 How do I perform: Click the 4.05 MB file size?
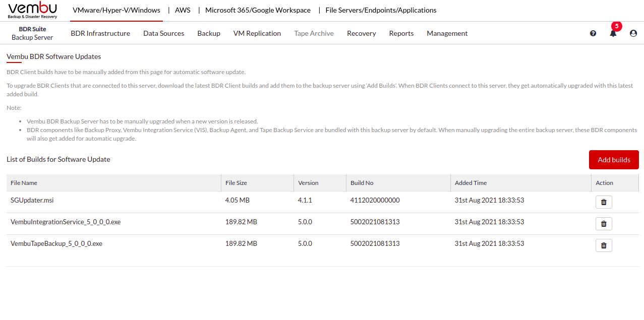coord(237,200)
